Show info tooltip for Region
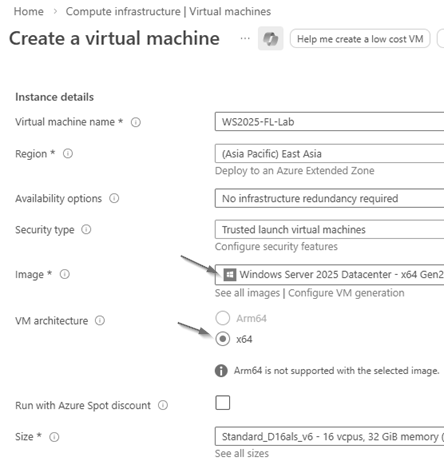The height and width of the screenshot is (461, 444). pyautogui.click(x=68, y=154)
